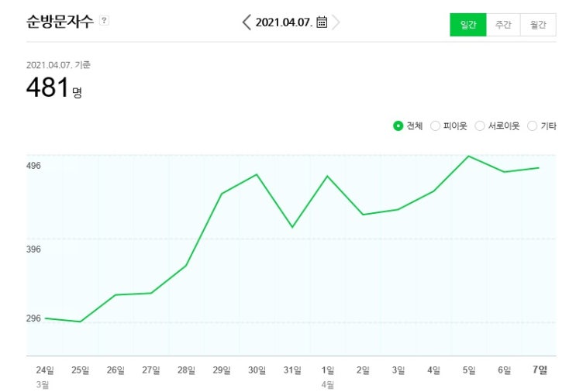Click the 2일 axis label
This screenshot has height=392, width=576.
click(363, 370)
